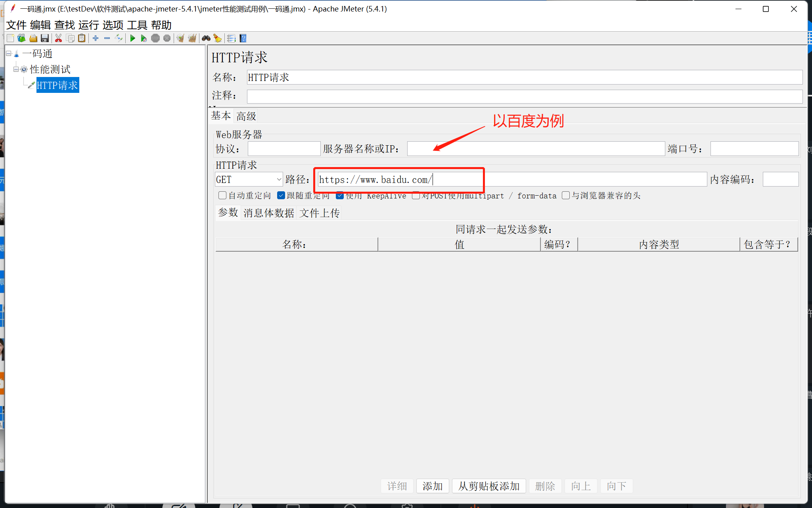Screen dimensions: 812x508
Task: Click the Templates icon in toolbar
Action: [x=21, y=38]
